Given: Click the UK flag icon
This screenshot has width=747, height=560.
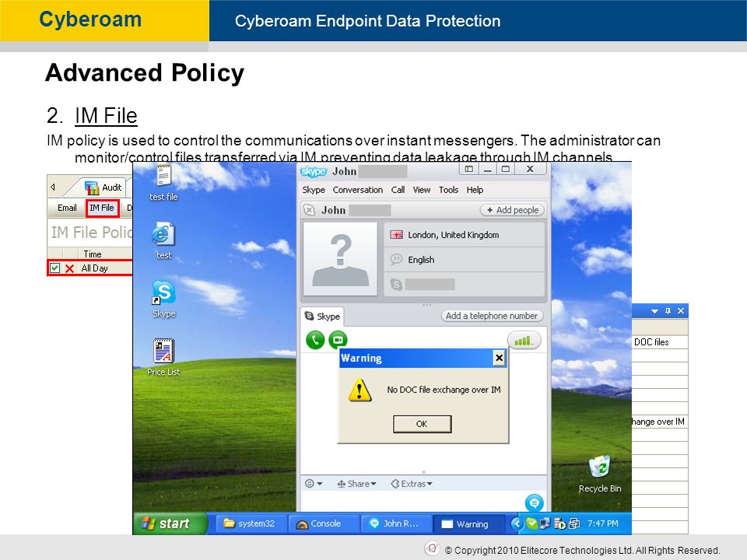Looking at the screenshot, I should 396,235.
